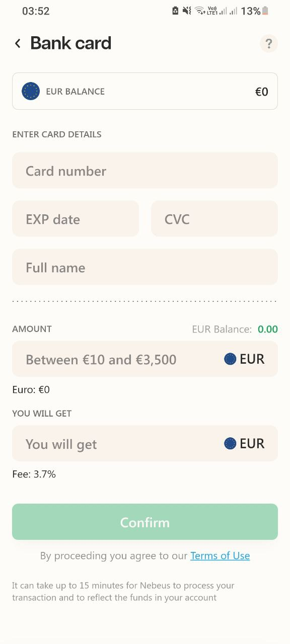Open the help question mark icon

269,43
